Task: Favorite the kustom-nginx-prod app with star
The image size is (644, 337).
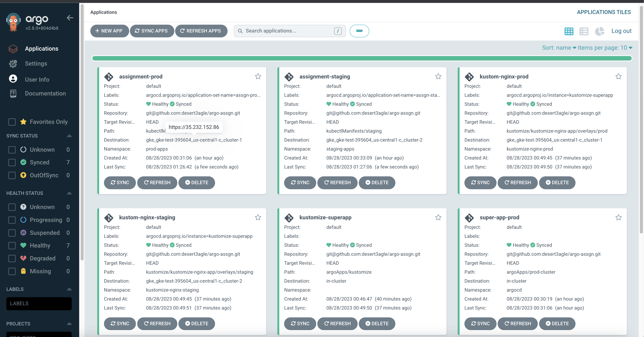Action: 618,76
